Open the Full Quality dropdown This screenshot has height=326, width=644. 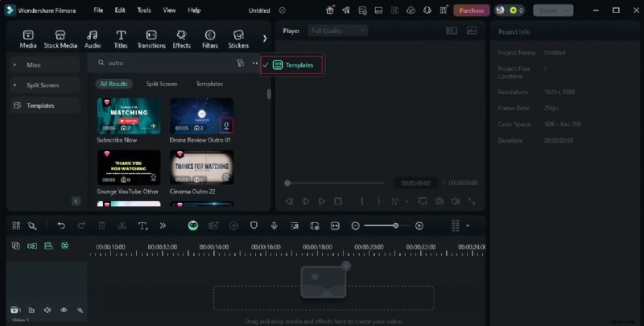click(x=337, y=31)
